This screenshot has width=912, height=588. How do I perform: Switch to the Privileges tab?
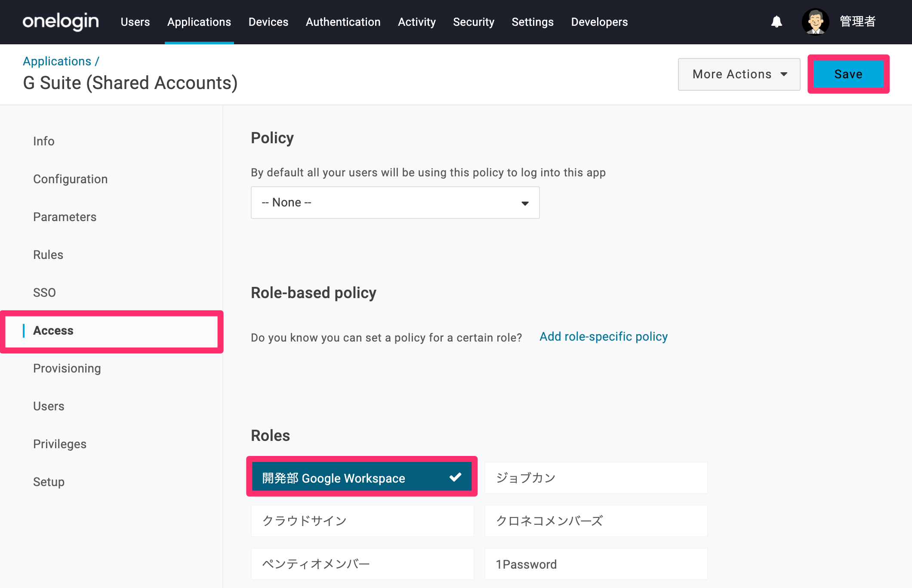coord(60,444)
